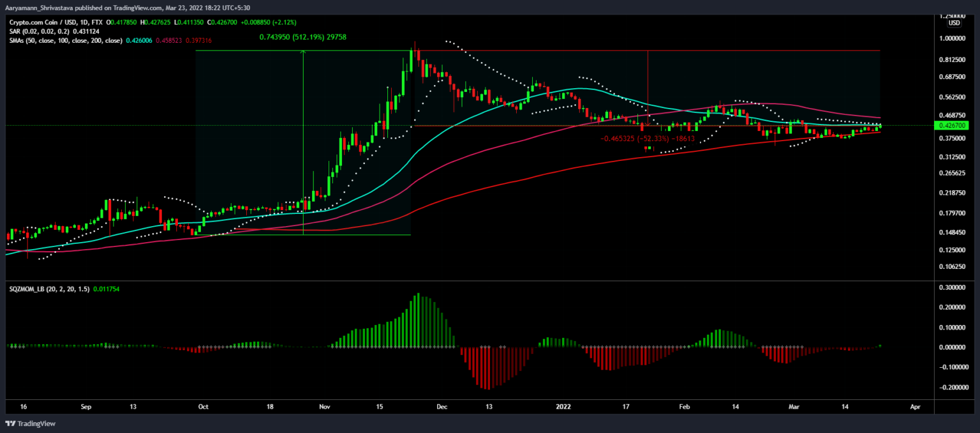Select the SQZMOM_LB (20, 2, 20, 1.5) legend

pyautogui.click(x=48, y=289)
